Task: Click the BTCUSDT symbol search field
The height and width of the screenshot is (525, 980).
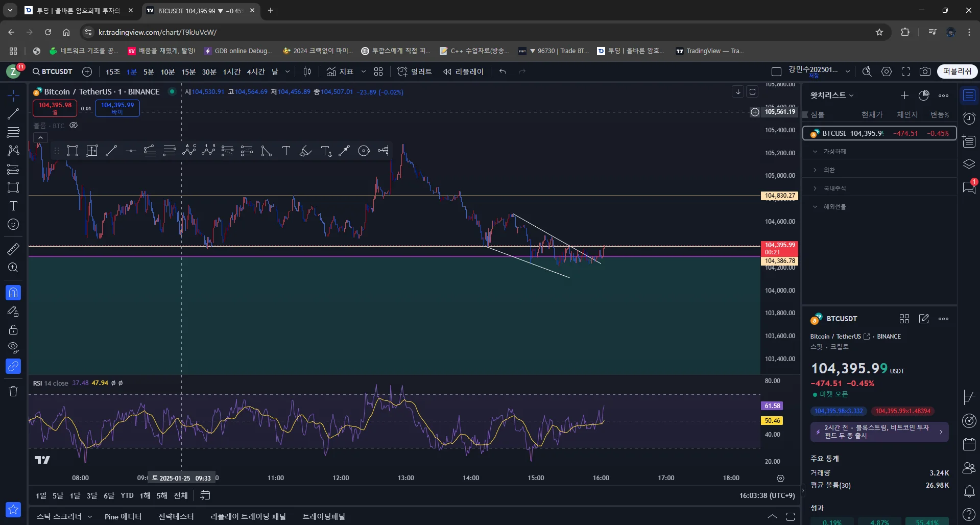Action: pyautogui.click(x=53, y=71)
